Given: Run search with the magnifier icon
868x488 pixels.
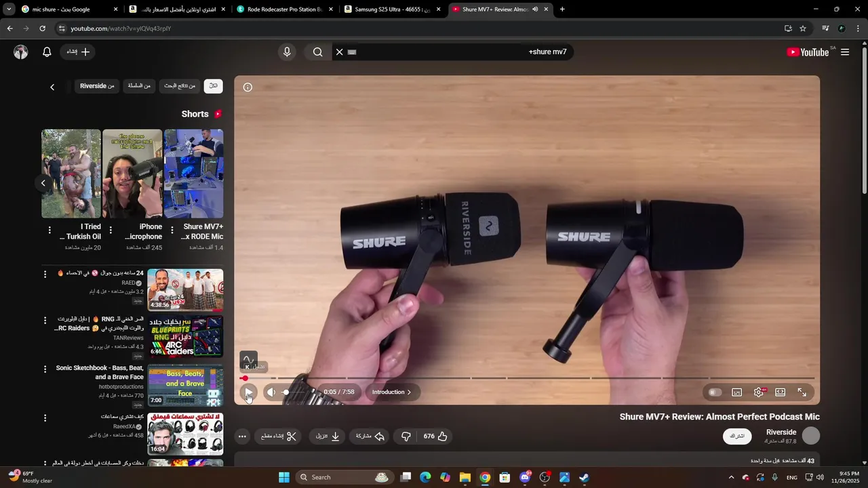Looking at the screenshot, I should [x=317, y=52].
